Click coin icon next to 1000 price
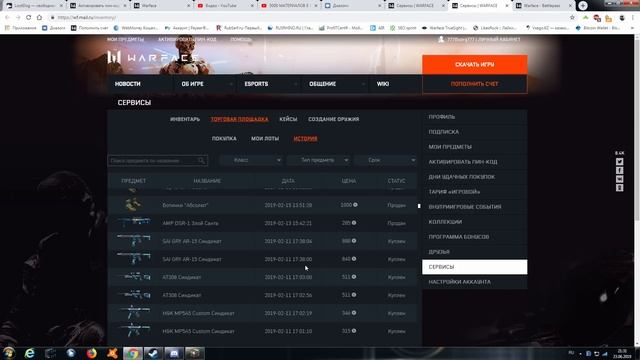Viewport: 640px width, 360px height. [x=355, y=205]
